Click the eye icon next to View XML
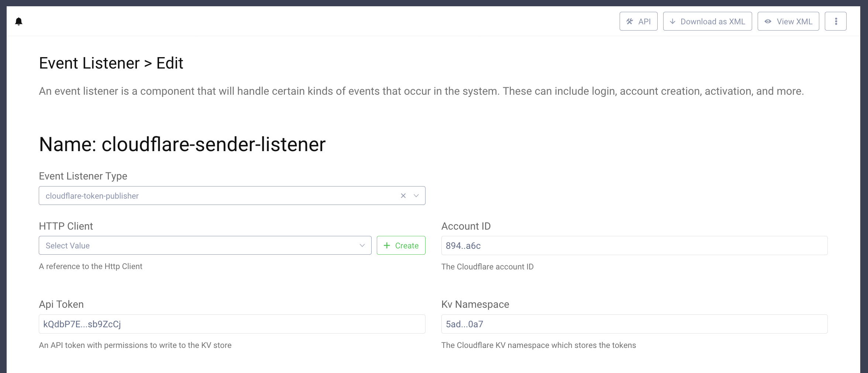Viewport: 868px width, 373px height. point(768,21)
